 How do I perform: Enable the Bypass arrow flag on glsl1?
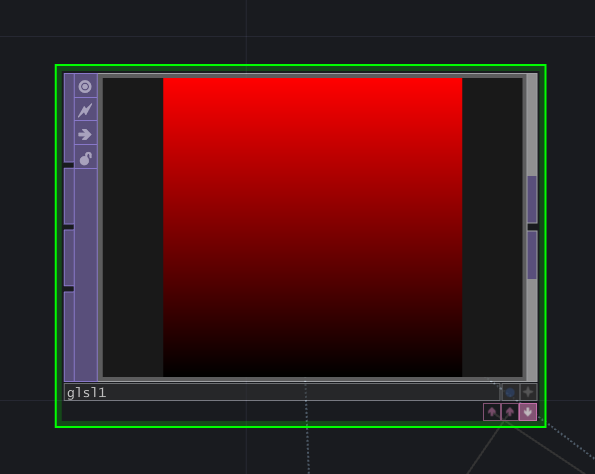(x=85, y=134)
